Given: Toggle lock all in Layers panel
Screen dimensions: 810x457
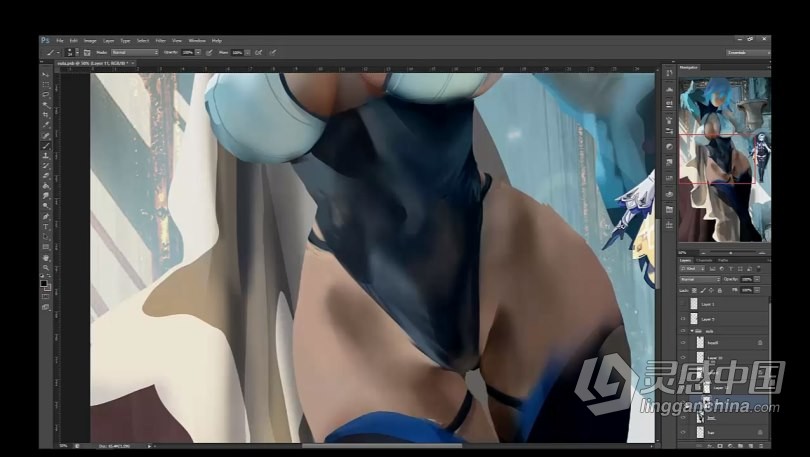Looking at the screenshot, I should pyautogui.click(x=720, y=291).
